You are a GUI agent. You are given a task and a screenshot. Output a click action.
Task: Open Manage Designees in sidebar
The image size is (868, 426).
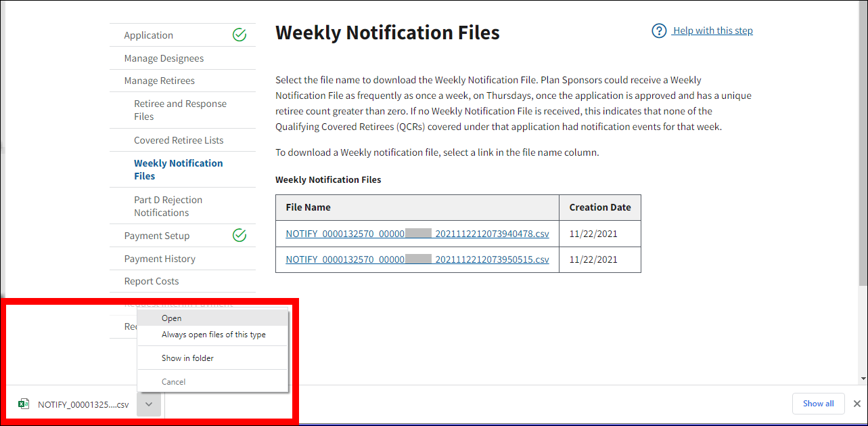pos(164,58)
